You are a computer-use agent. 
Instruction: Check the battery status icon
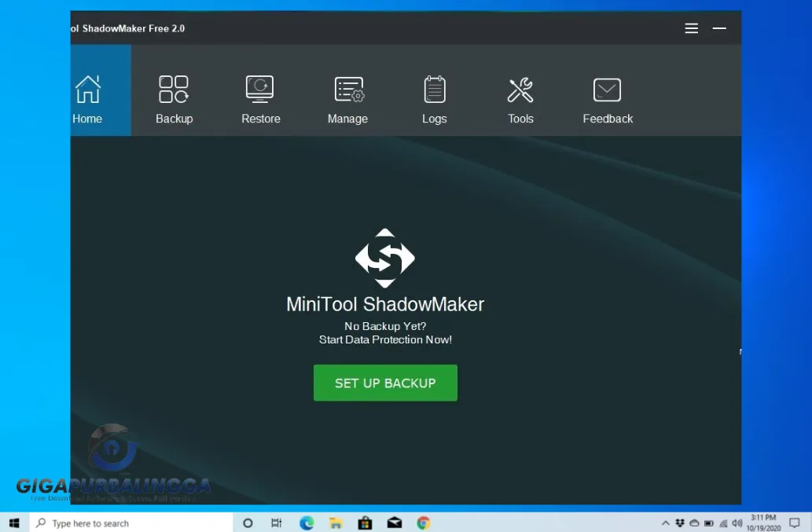pyautogui.click(x=709, y=523)
